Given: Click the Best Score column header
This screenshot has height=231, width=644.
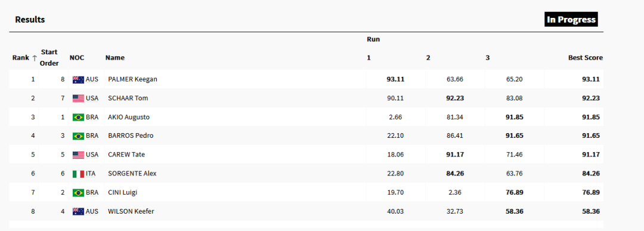Looking at the screenshot, I should 586,58.
